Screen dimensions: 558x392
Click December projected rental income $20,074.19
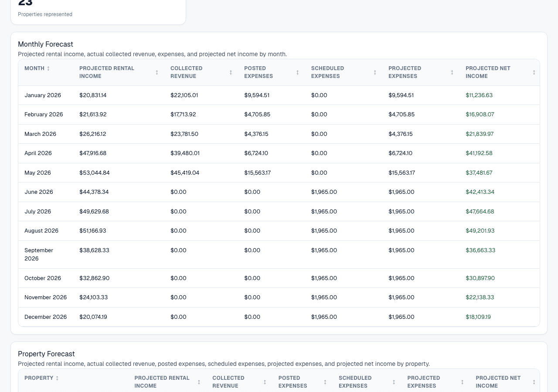[93, 317]
